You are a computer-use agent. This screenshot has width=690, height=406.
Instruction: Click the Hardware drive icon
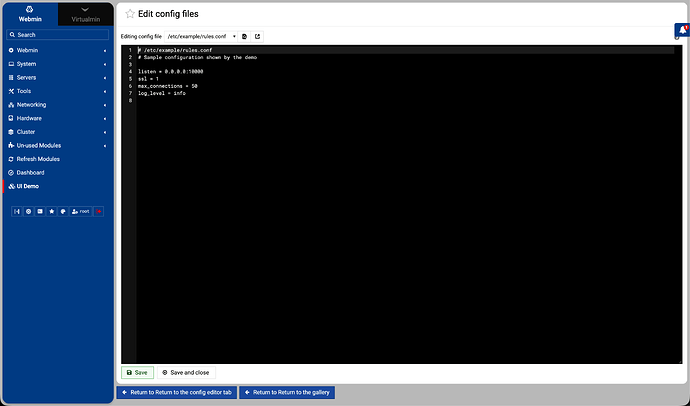coord(11,119)
